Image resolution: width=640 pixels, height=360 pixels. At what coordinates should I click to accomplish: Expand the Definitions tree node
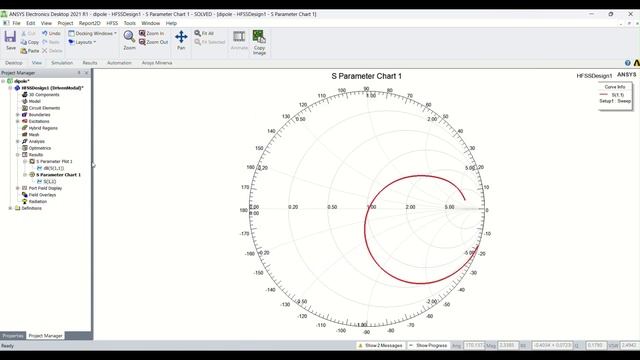(11, 208)
